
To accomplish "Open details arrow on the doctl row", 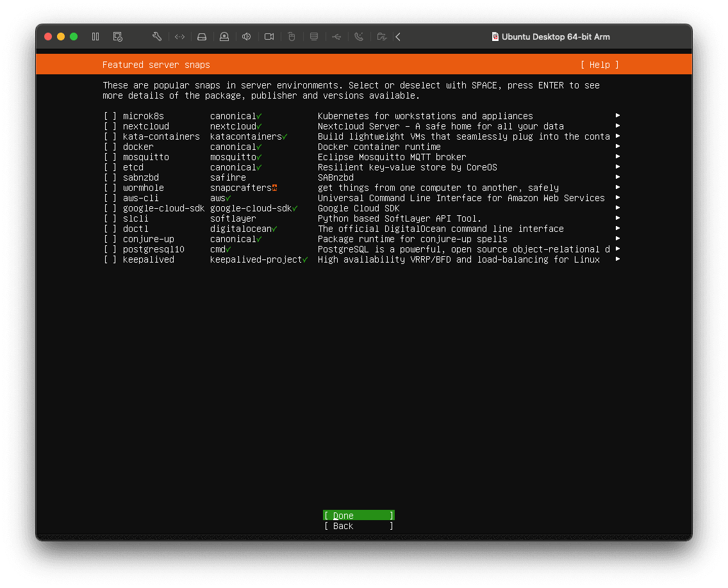I will pos(618,228).
